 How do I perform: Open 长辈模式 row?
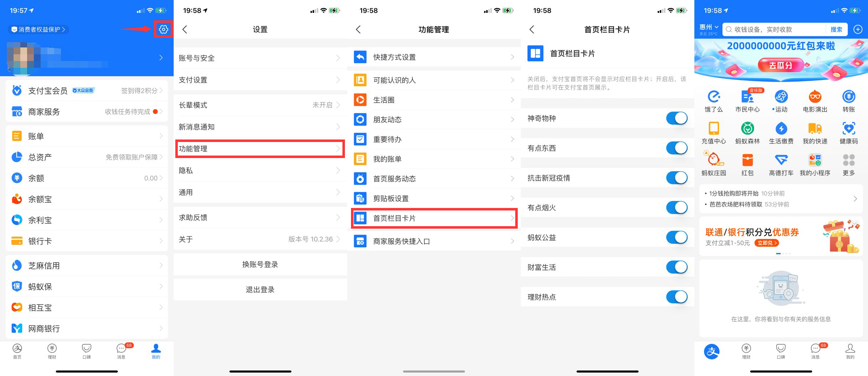coord(260,105)
